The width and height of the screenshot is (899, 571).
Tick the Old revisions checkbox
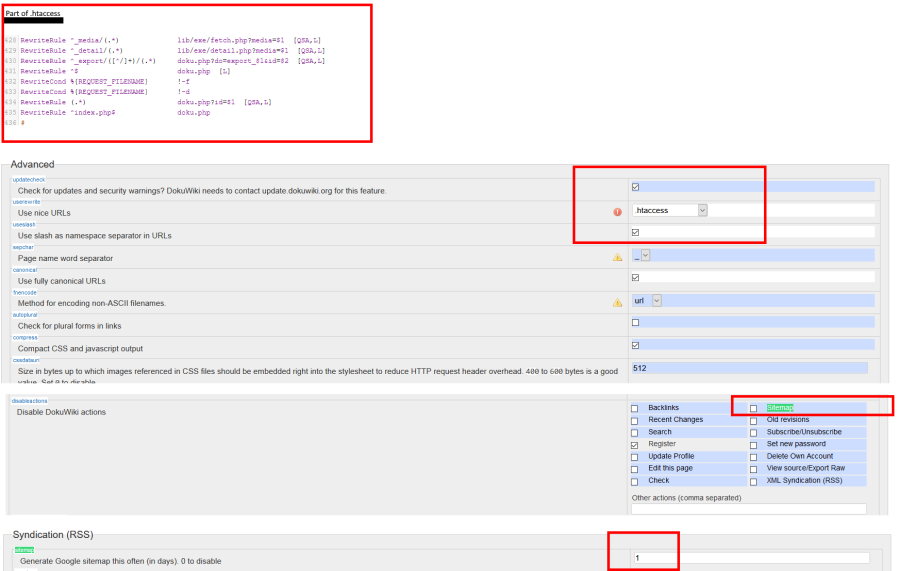[753, 421]
